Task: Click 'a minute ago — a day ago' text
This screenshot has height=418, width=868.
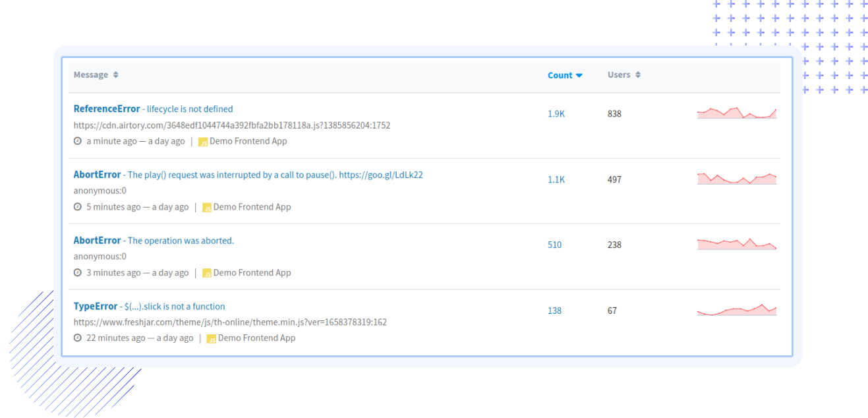Action: point(136,141)
